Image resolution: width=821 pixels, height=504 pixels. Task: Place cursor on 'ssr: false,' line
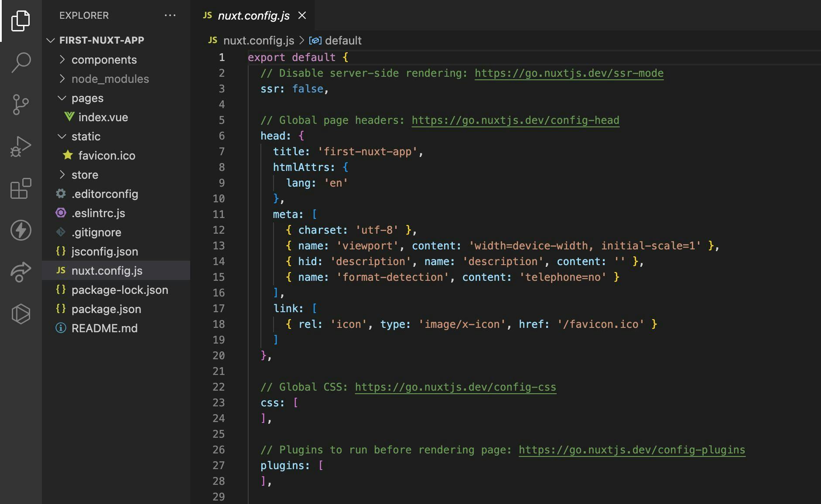(294, 89)
